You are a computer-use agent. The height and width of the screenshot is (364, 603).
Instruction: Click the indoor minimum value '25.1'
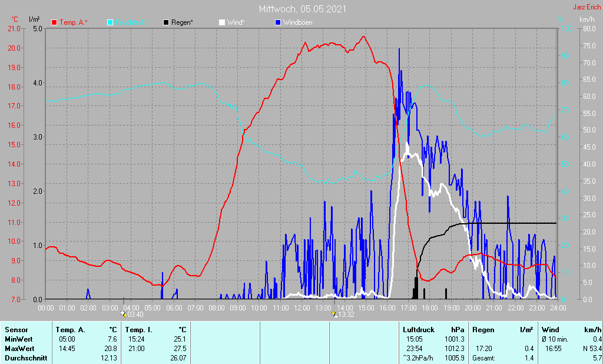click(180, 339)
